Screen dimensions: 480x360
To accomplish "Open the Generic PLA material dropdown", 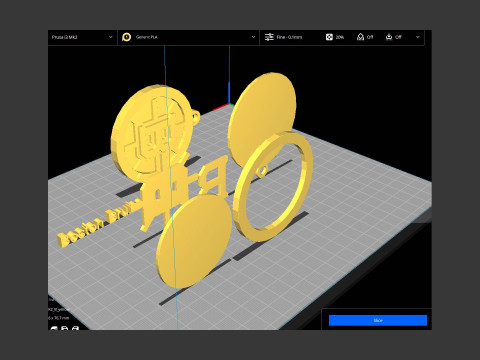I will (188, 37).
